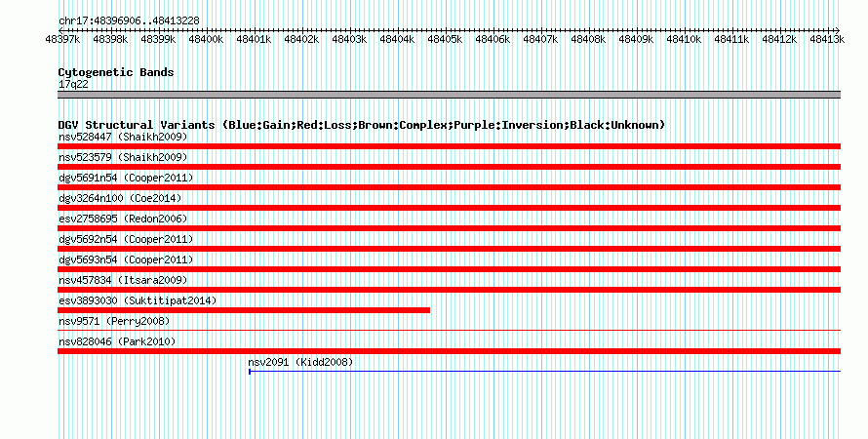Click the DGV Structural Variants track title
Screen dimensions: 868x439
(x=362, y=125)
